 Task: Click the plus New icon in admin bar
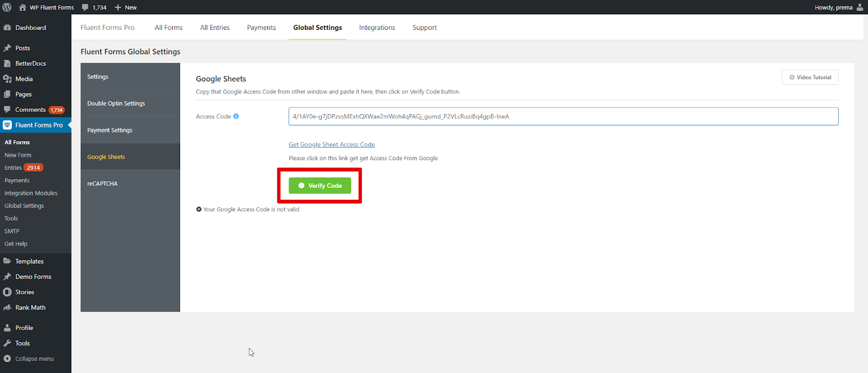point(118,8)
